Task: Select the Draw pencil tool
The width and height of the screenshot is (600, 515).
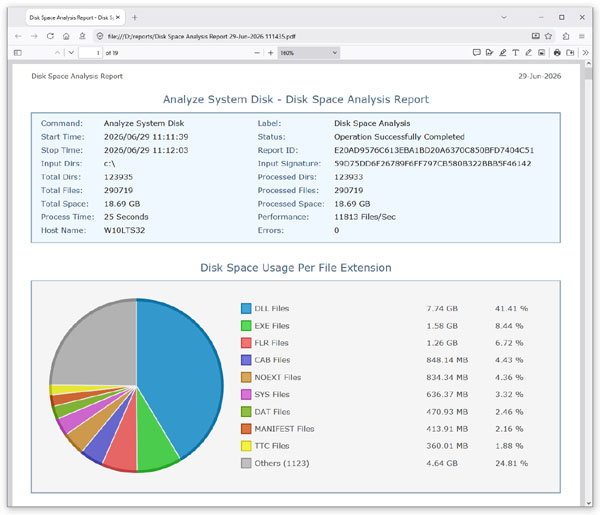Action: pyautogui.click(x=528, y=53)
